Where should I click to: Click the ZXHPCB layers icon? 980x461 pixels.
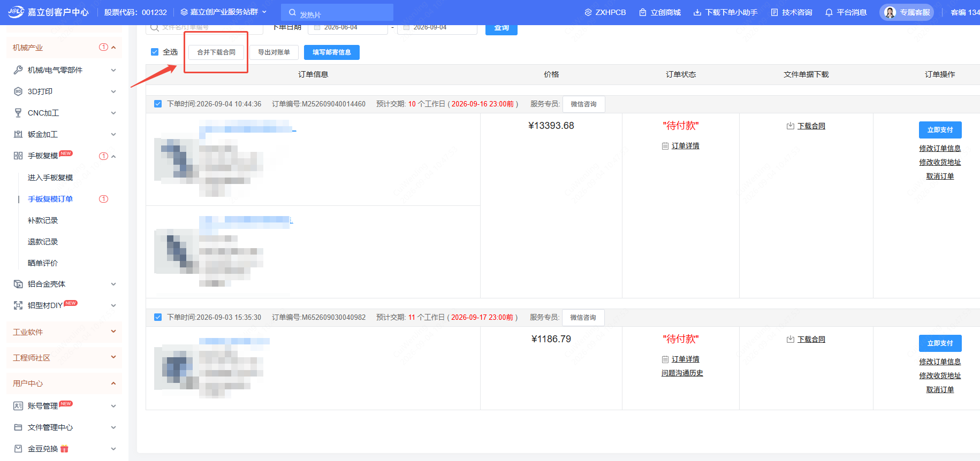click(588, 12)
